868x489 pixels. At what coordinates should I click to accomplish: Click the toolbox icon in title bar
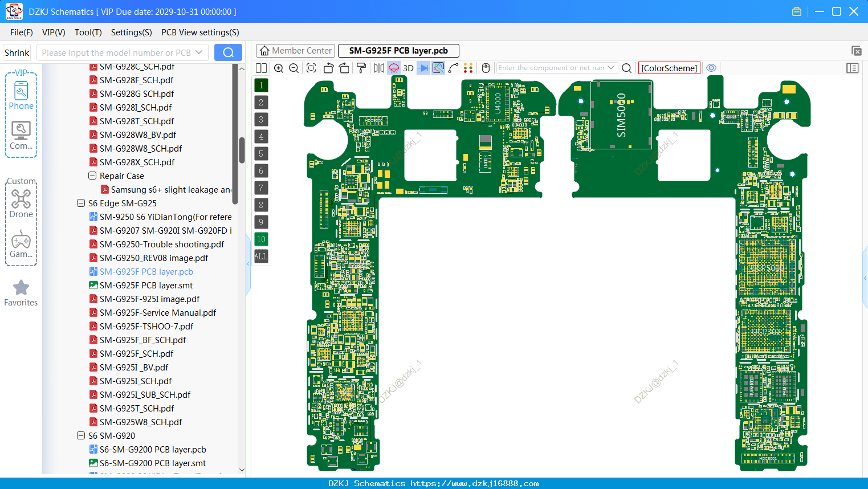(x=797, y=11)
